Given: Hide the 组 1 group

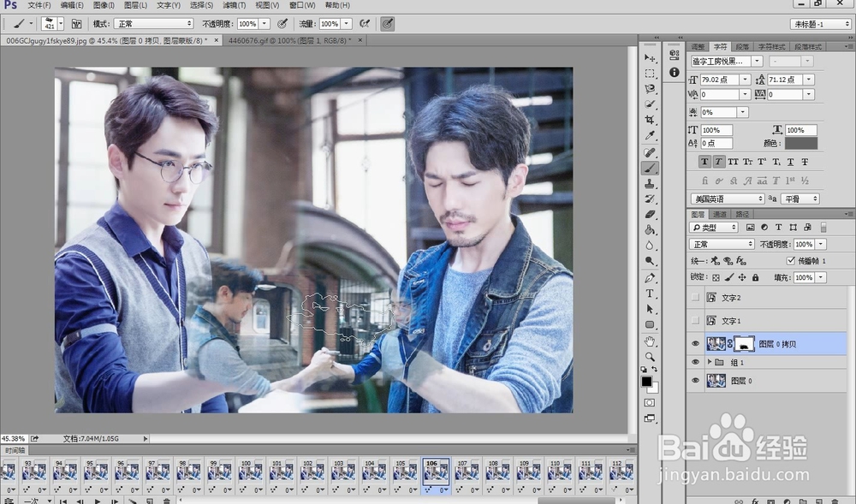Looking at the screenshot, I should [695, 362].
